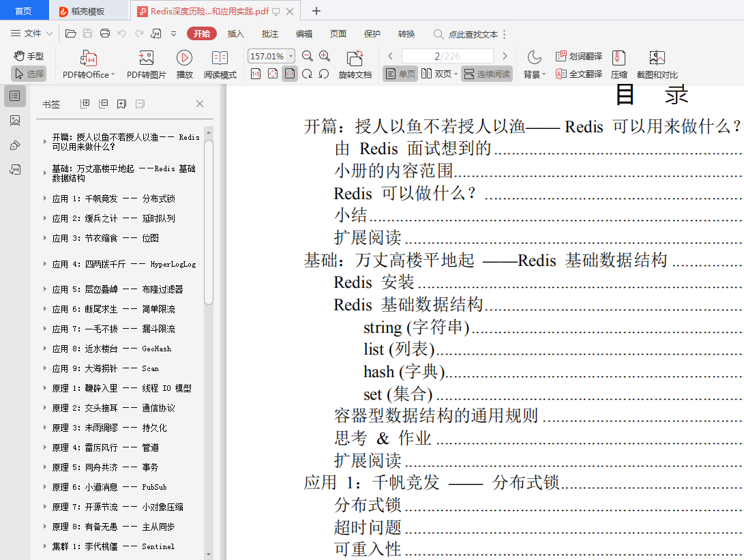Click TOC entry Redis 安装

374,282
